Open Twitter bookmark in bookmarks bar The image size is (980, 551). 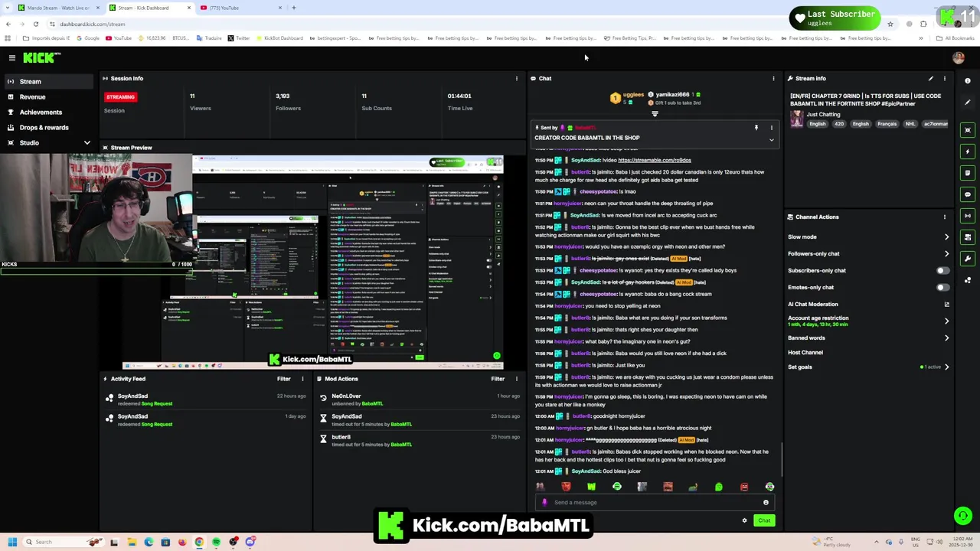[x=239, y=38]
